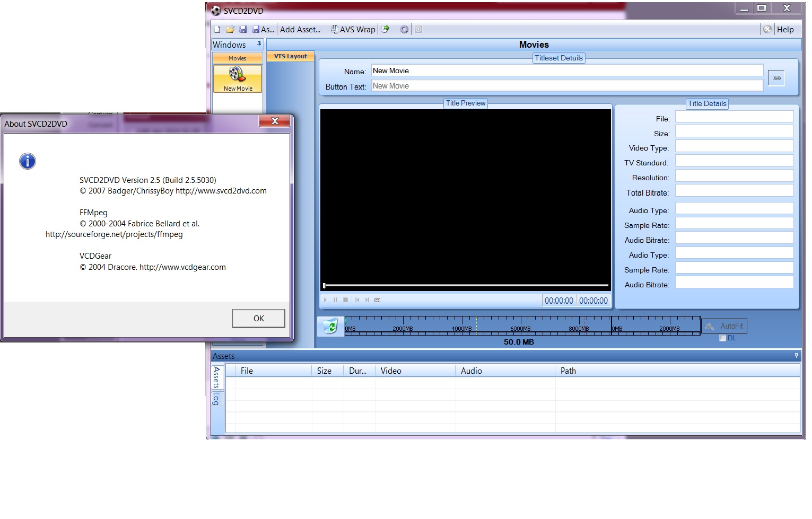812x519 pixels.
Task: Click the blue information icon in About dialog
Action: (x=28, y=161)
